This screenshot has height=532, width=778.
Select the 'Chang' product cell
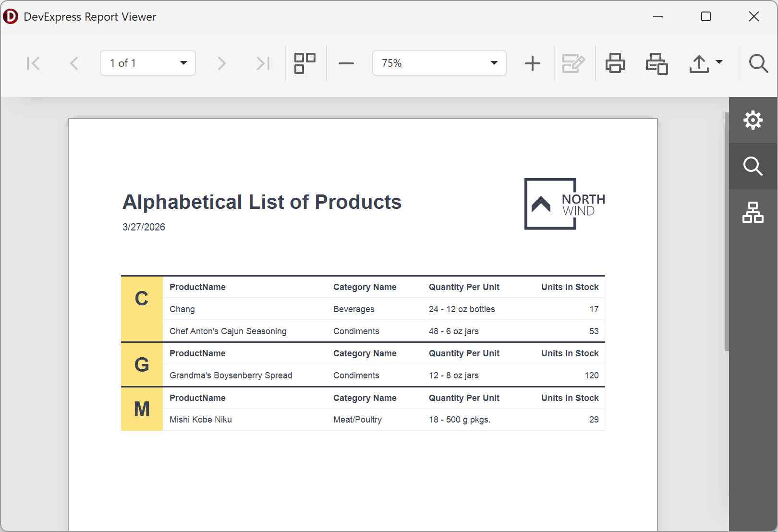pos(182,309)
